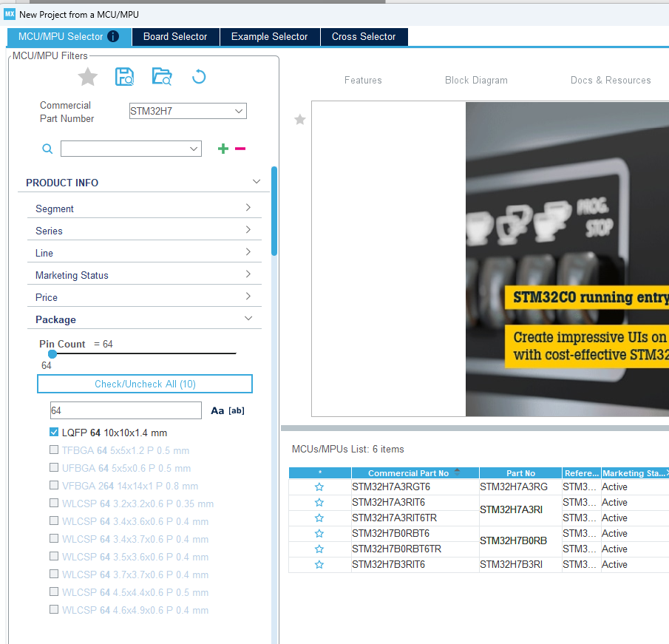Star the STM32H7A3RGT6 row
The width and height of the screenshot is (669, 644).
(319, 487)
